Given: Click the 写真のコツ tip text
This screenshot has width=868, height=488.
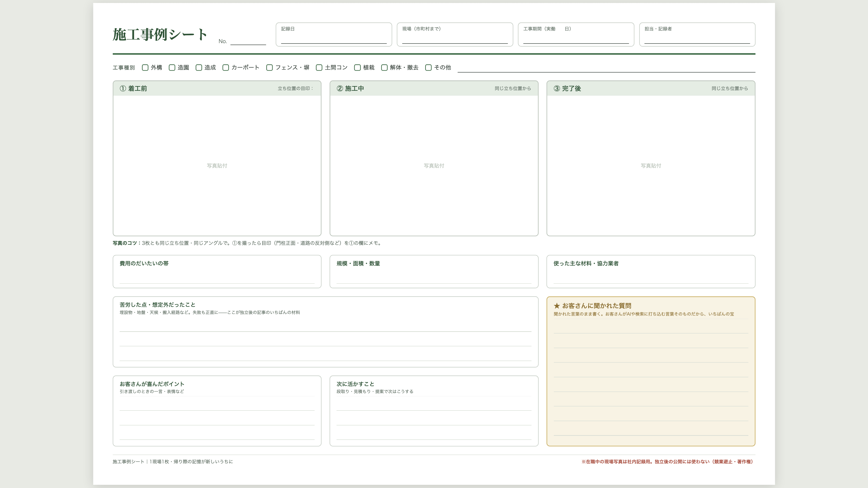Looking at the screenshot, I should pyautogui.click(x=247, y=243).
